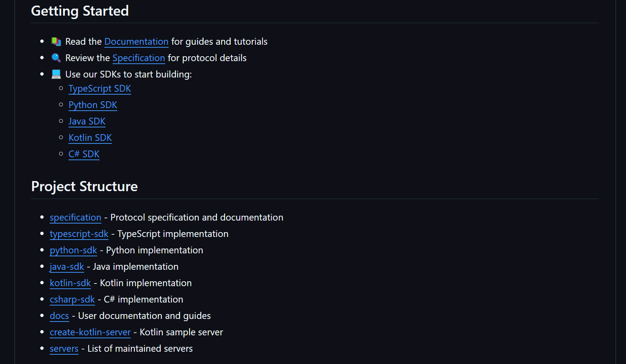Open the docs repository link
This screenshot has width=626, height=364.
(59, 316)
